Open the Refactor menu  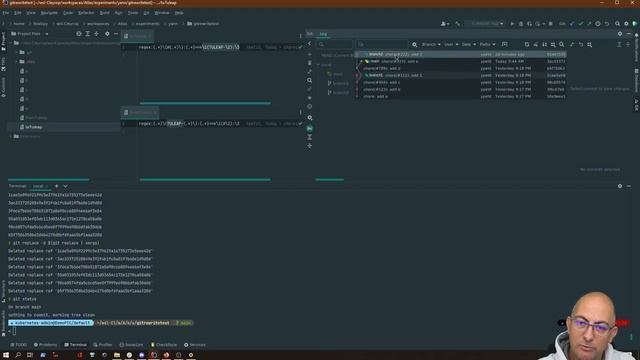coord(86,13)
